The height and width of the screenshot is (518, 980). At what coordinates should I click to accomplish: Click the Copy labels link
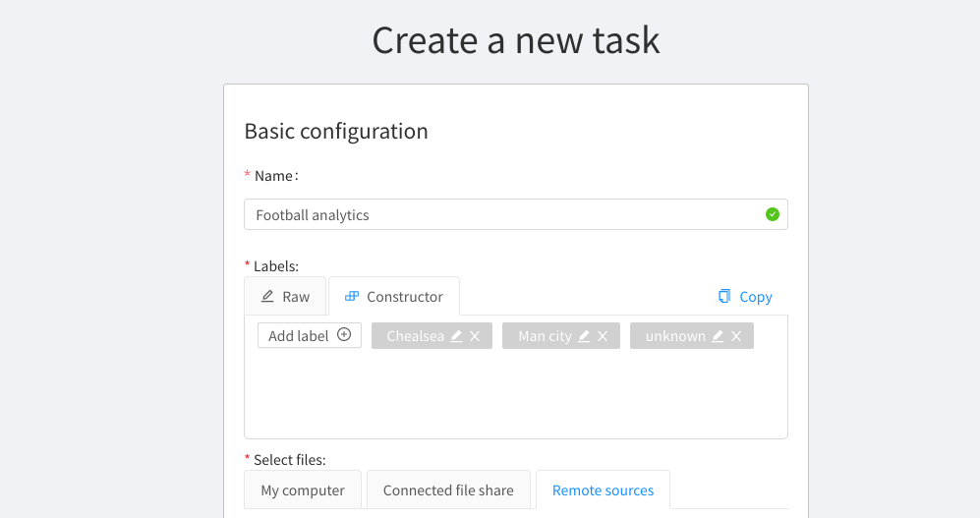tap(745, 296)
